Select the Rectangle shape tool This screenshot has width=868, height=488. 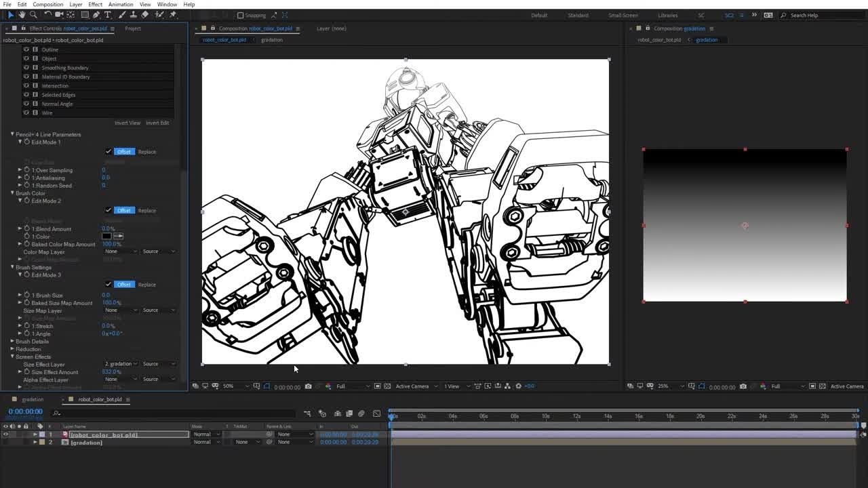[85, 15]
